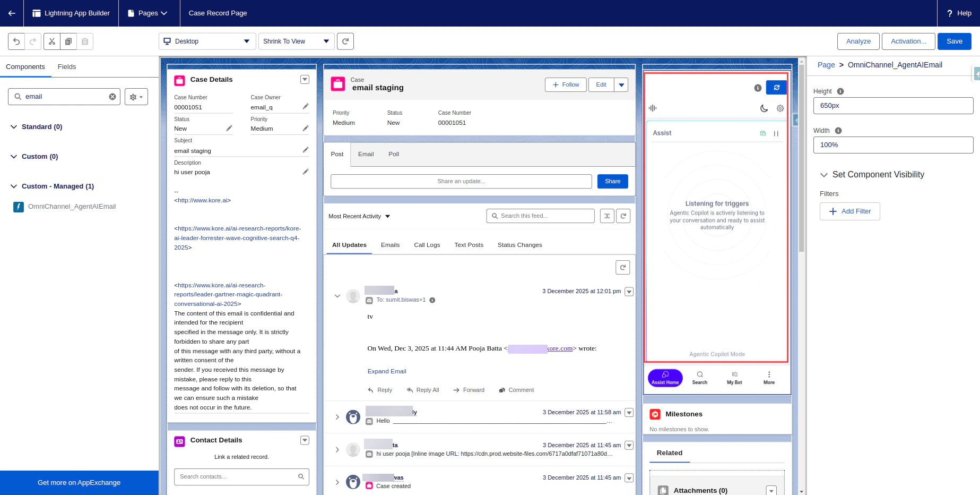
Task: Click the cut scissors icon
Action: pyautogui.click(x=52, y=41)
